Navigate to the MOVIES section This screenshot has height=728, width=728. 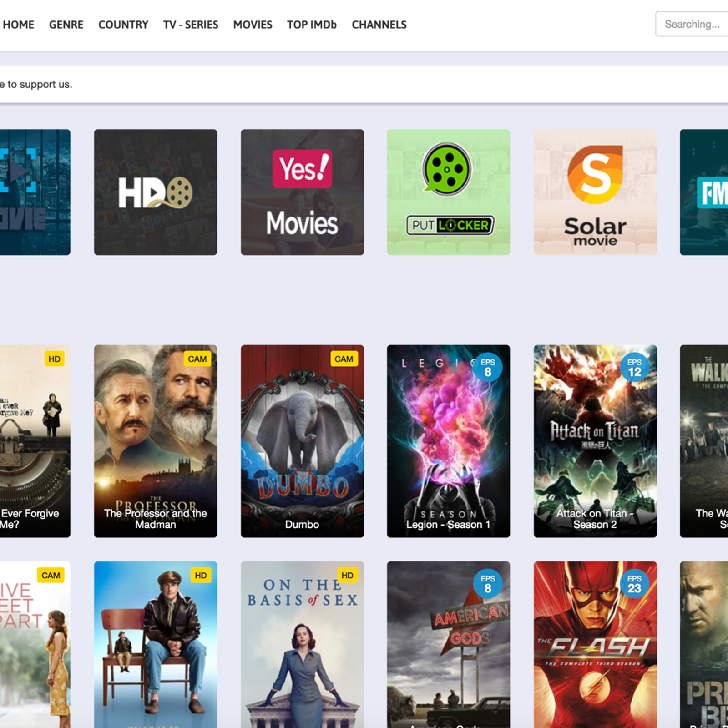click(253, 25)
